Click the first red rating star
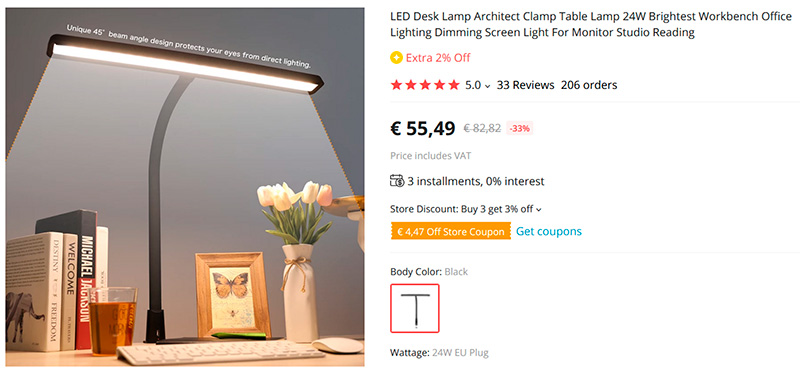The image size is (800, 373). pyautogui.click(x=396, y=85)
